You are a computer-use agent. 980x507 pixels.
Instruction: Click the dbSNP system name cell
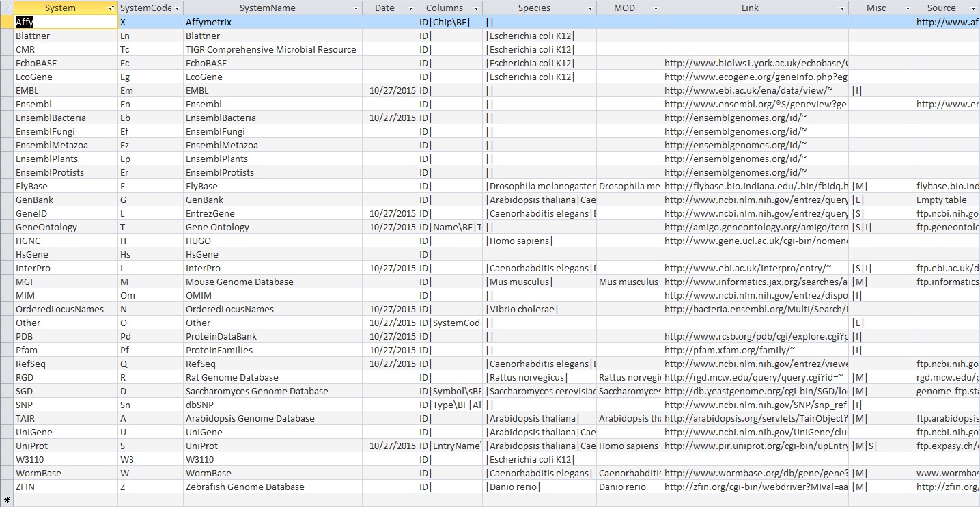[273, 405]
